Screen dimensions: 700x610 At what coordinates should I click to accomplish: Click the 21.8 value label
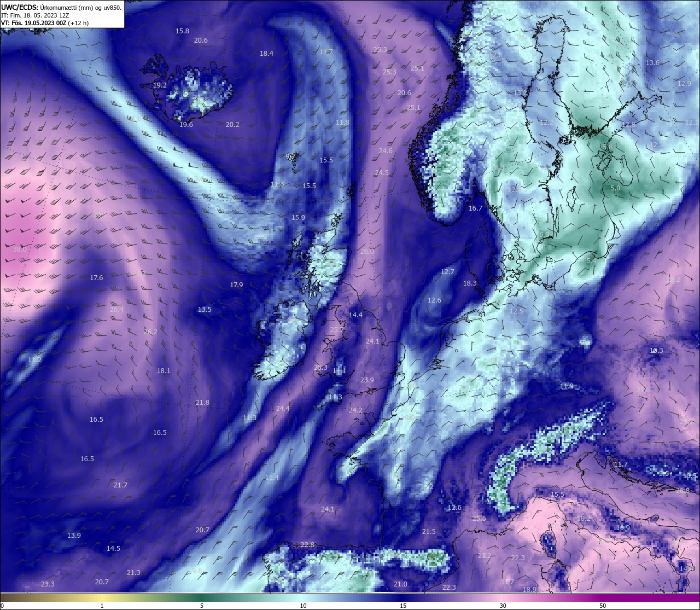point(202,403)
